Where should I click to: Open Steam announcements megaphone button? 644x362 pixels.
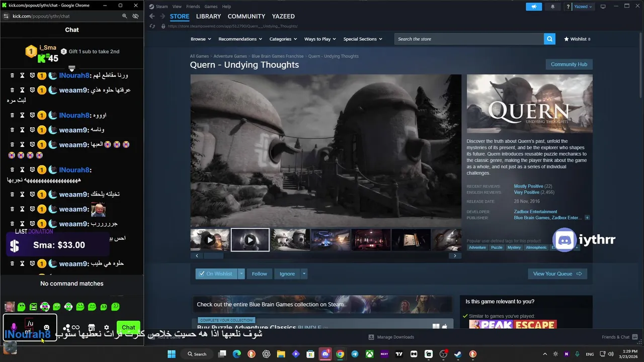534,7
